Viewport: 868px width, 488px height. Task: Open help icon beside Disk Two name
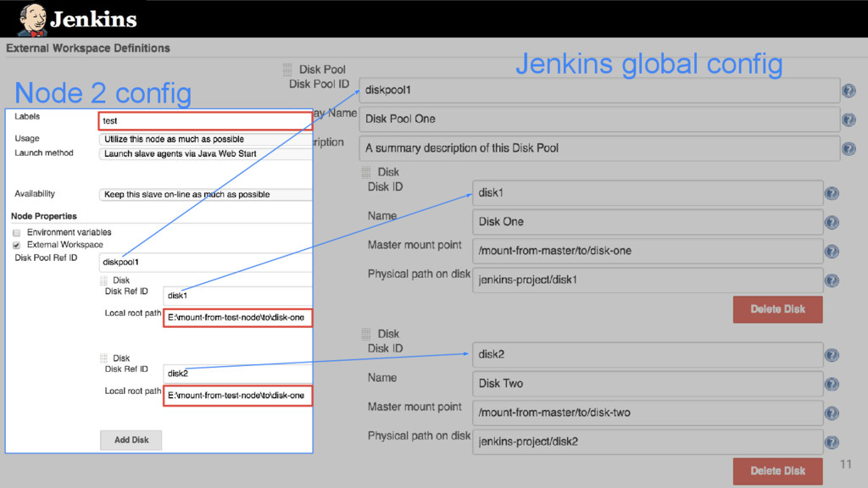(x=832, y=384)
